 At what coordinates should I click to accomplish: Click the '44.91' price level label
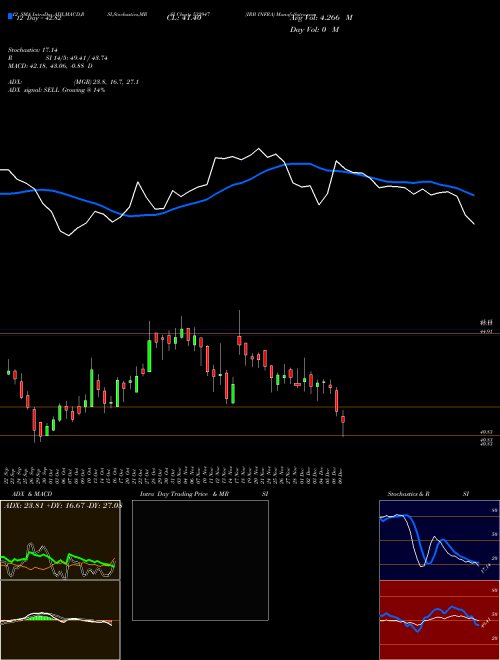coord(486,332)
